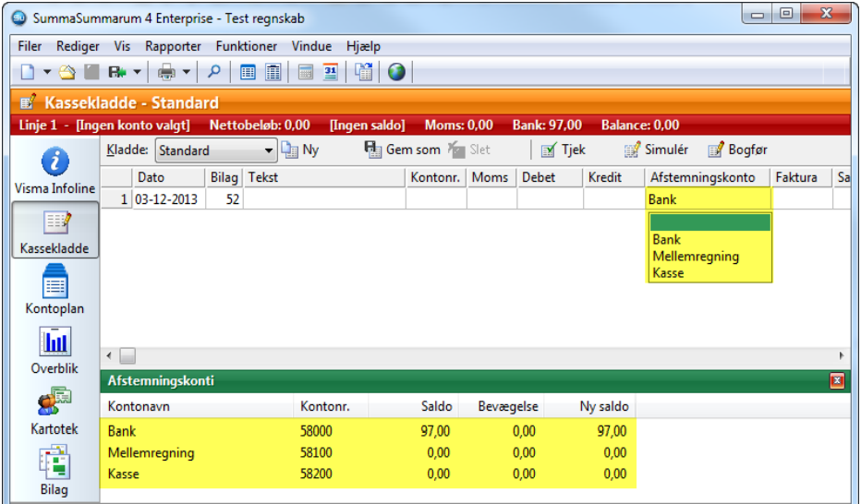Viewport: 861px width, 504px height.
Task: Expand the print options dropdown arrow
Action: pos(186,72)
